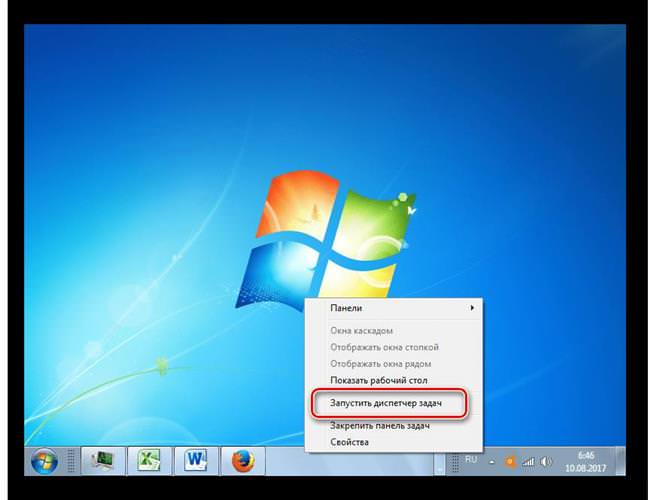The width and height of the screenshot is (650, 500).
Task: Open the Windows Start button
Action: 44,461
